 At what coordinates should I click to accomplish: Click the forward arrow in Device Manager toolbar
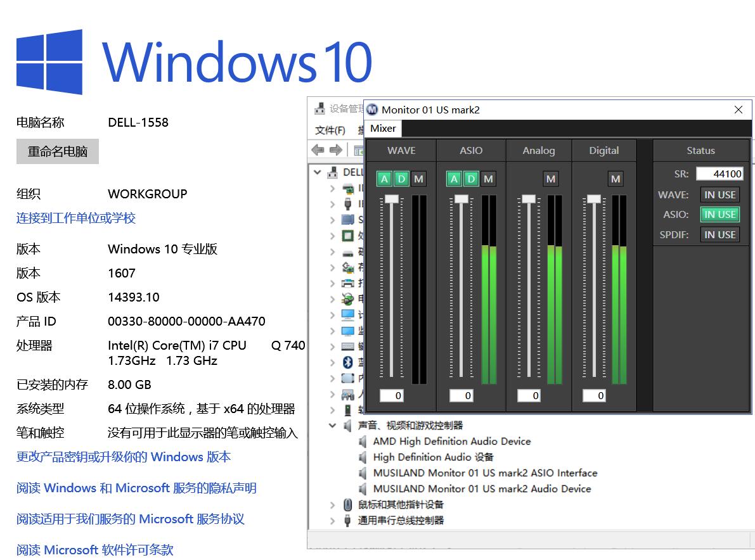pyautogui.click(x=336, y=150)
